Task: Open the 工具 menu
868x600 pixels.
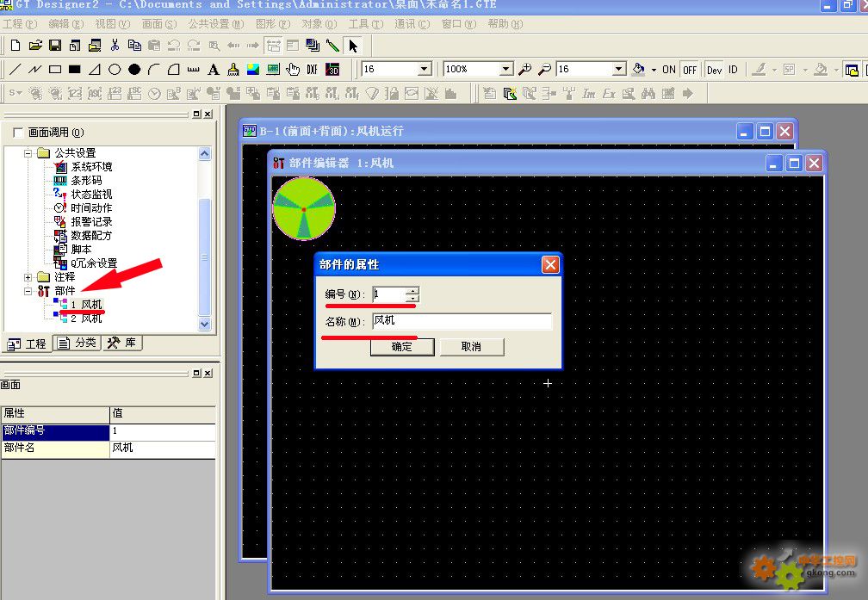Action: pos(365,24)
